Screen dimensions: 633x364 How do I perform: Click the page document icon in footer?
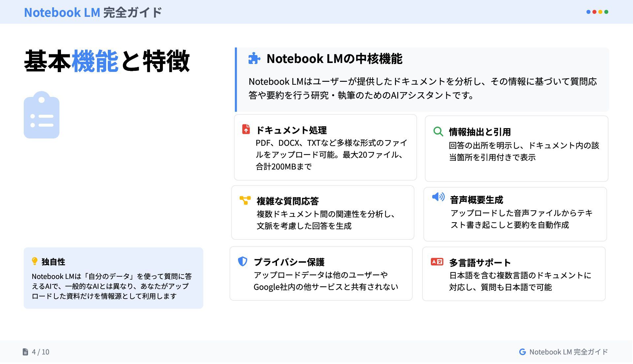(25, 352)
